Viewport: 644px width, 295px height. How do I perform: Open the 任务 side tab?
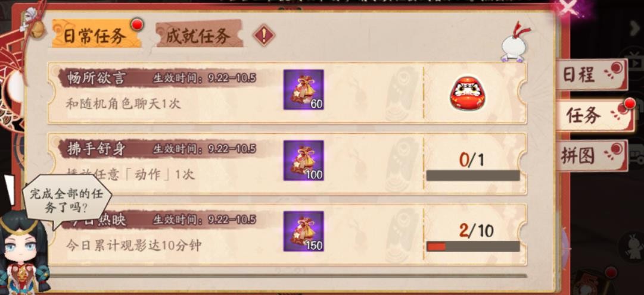point(593,116)
